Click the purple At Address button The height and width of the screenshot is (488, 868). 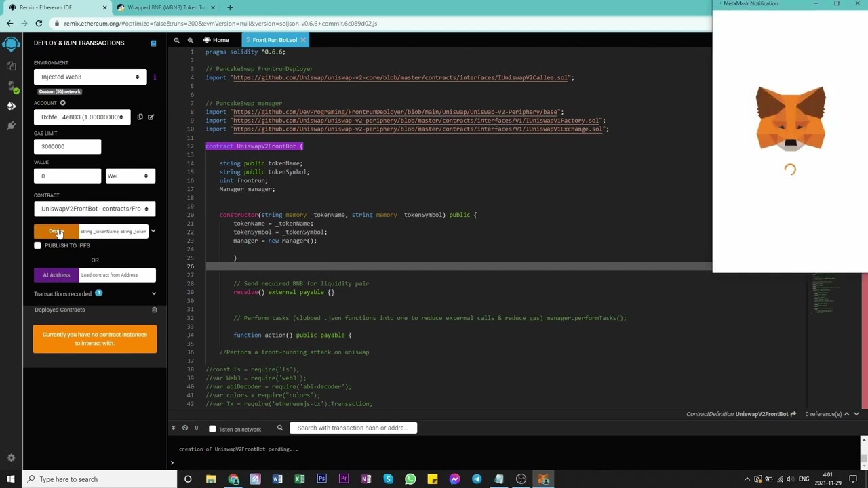point(56,275)
